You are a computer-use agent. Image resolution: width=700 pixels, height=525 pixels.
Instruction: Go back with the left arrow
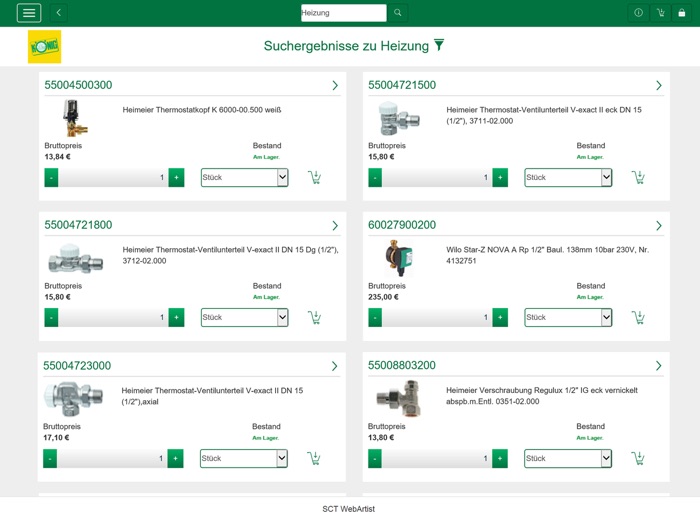click(x=58, y=13)
